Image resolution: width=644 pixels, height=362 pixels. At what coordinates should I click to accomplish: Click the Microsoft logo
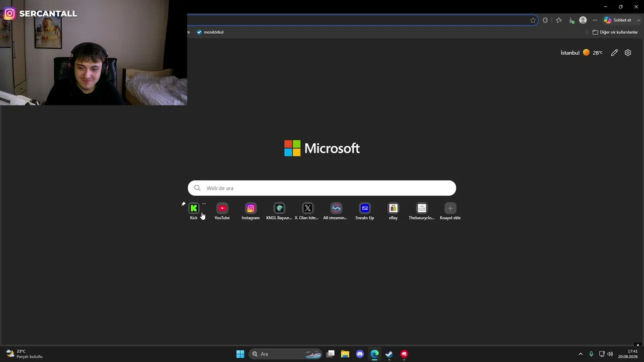click(322, 148)
